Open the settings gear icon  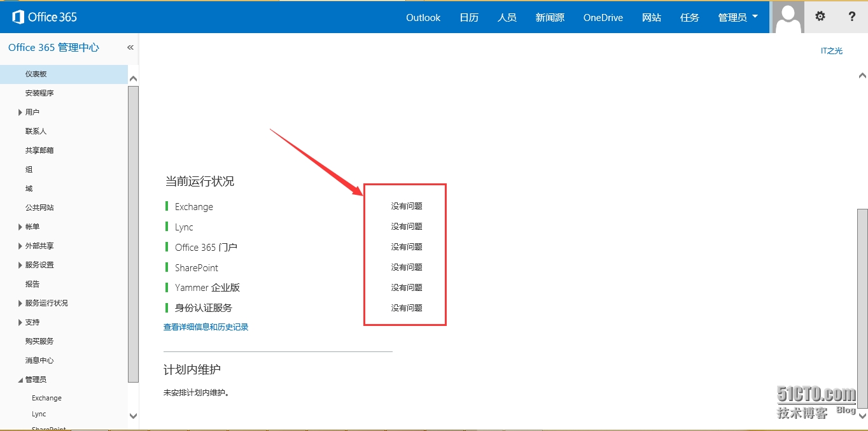click(820, 17)
